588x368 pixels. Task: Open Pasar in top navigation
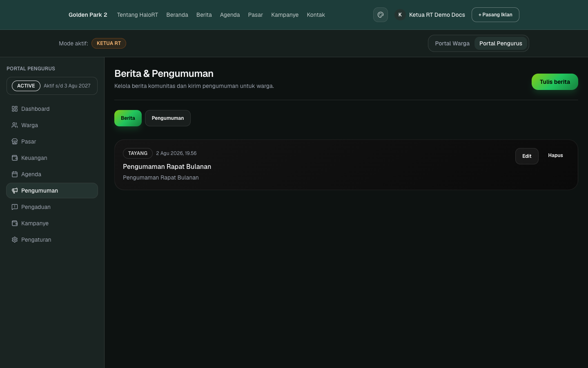pos(256,15)
